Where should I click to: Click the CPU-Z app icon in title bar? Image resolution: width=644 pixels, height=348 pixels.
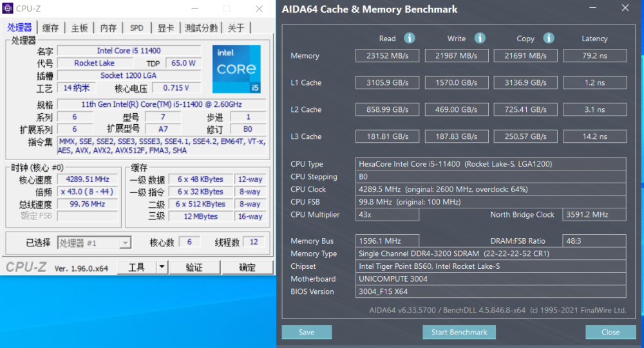(x=7, y=8)
